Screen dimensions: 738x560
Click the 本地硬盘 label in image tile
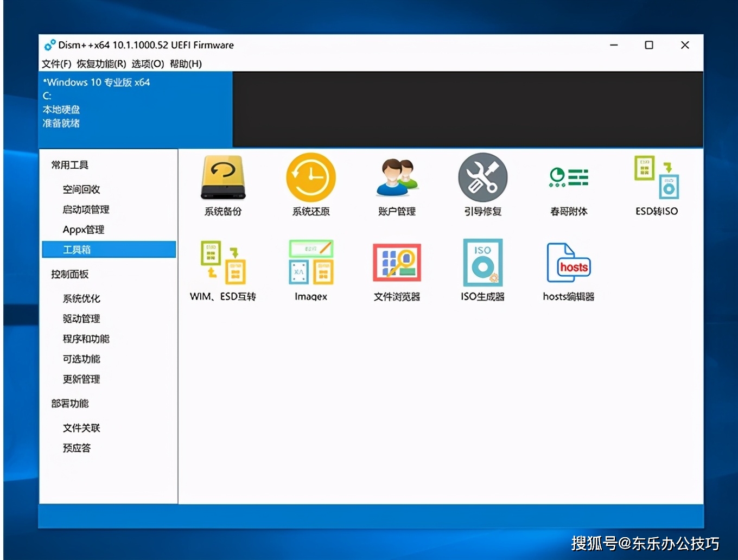pyautogui.click(x=61, y=110)
